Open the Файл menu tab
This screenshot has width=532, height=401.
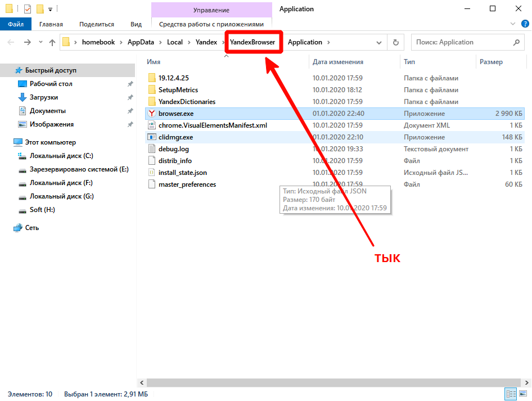point(16,24)
